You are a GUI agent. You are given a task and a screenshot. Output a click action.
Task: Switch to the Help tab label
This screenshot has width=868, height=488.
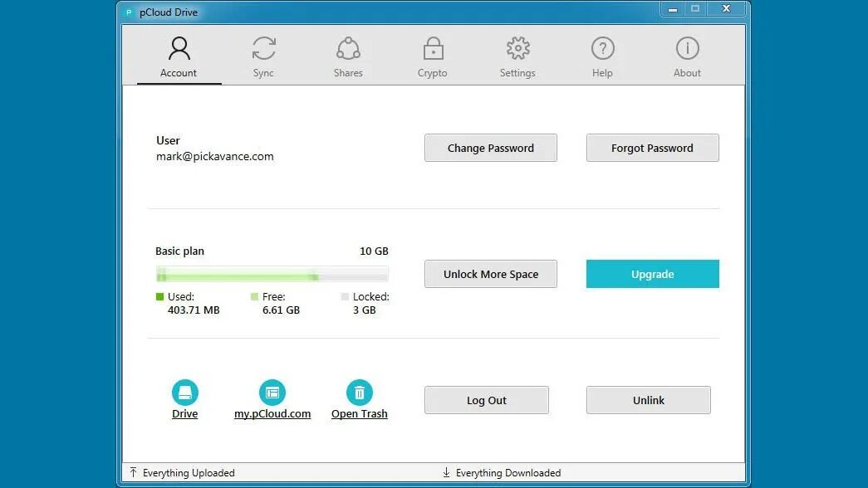[602, 73]
